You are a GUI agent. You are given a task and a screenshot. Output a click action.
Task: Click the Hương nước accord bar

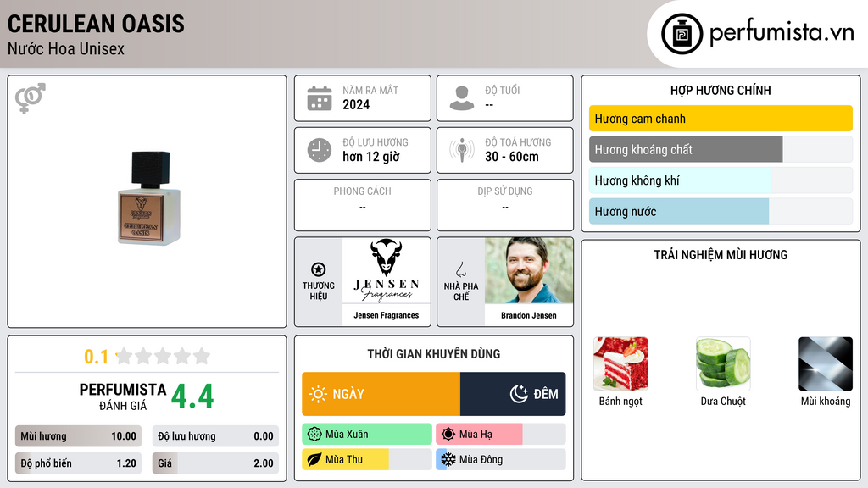pos(721,211)
